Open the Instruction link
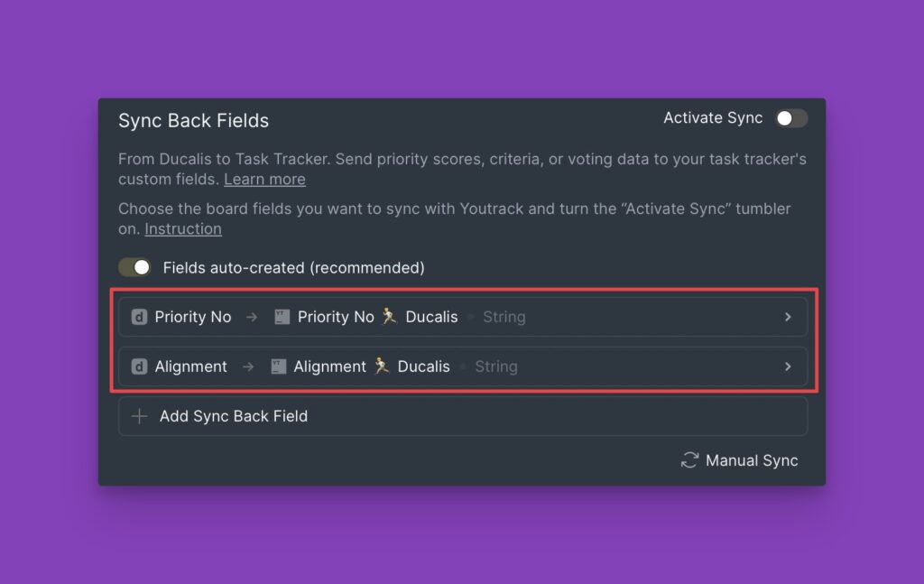The height and width of the screenshot is (584, 924). (x=183, y=228)
